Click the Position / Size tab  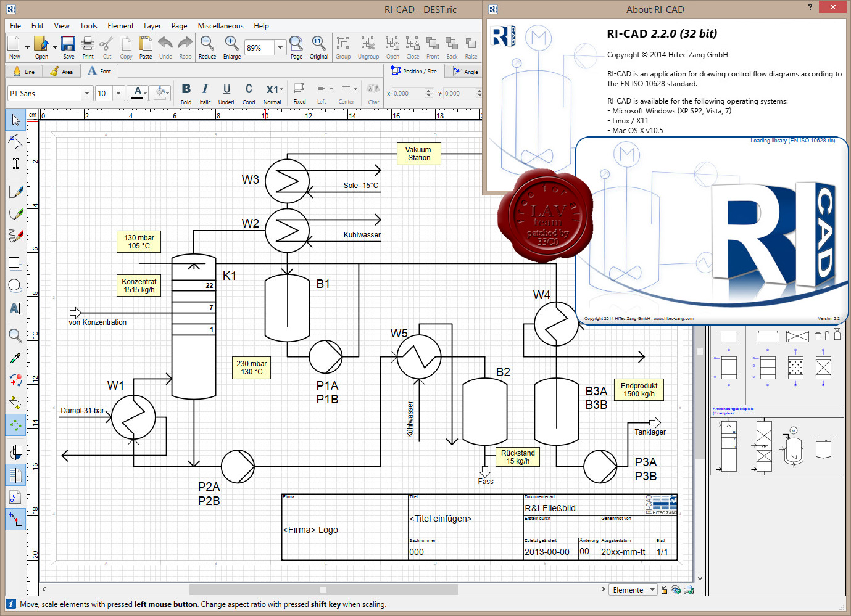click(x=414, y=72)
